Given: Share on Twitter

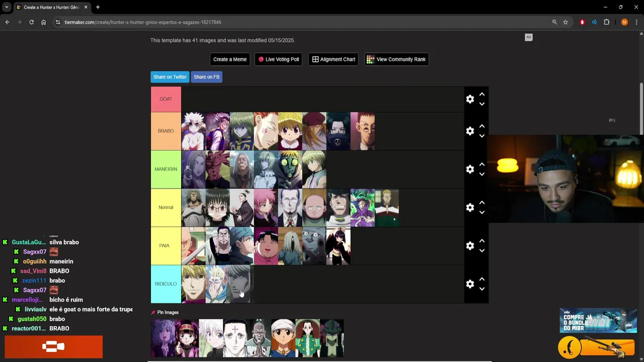Looking at the screenshot, I should click(170, 77).
